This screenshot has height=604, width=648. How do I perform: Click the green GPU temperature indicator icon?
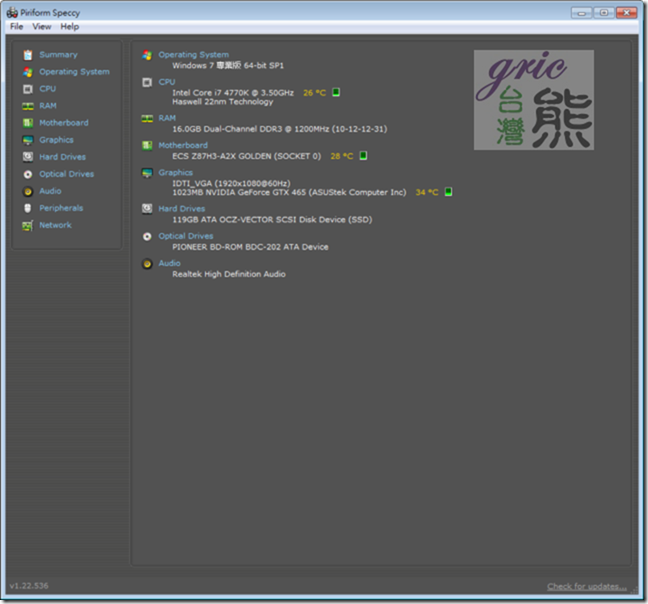pyautogui.click(x=448, y=192)
